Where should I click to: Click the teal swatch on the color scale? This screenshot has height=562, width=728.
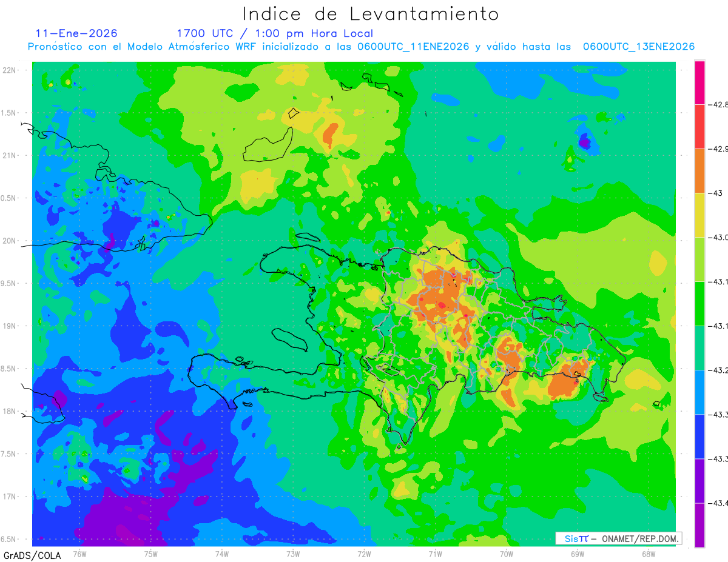(699, 348)
